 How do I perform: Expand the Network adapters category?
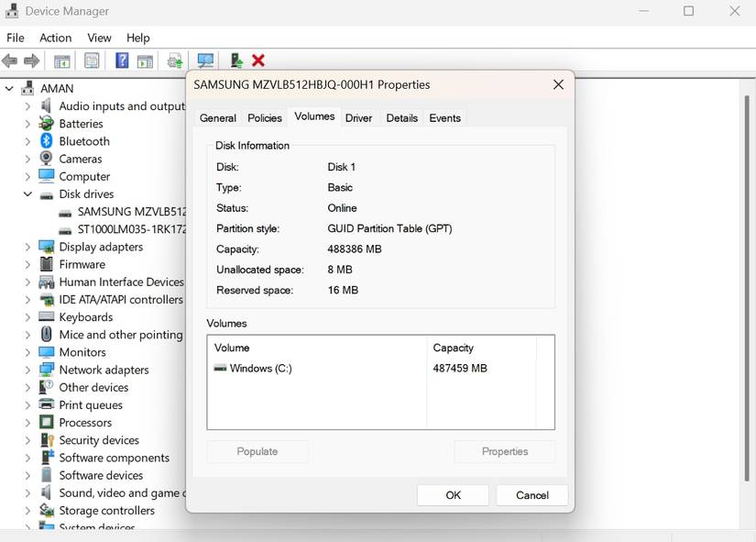pos(27,370)
